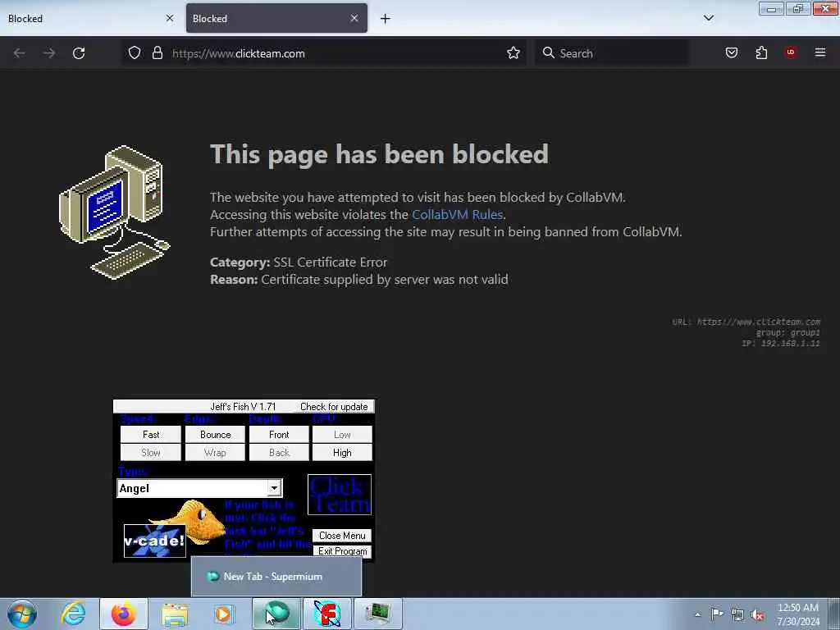This screenshot has height=630, width=840.
Task: Open Action Center flag icon
Action: (x=717, y=614)
